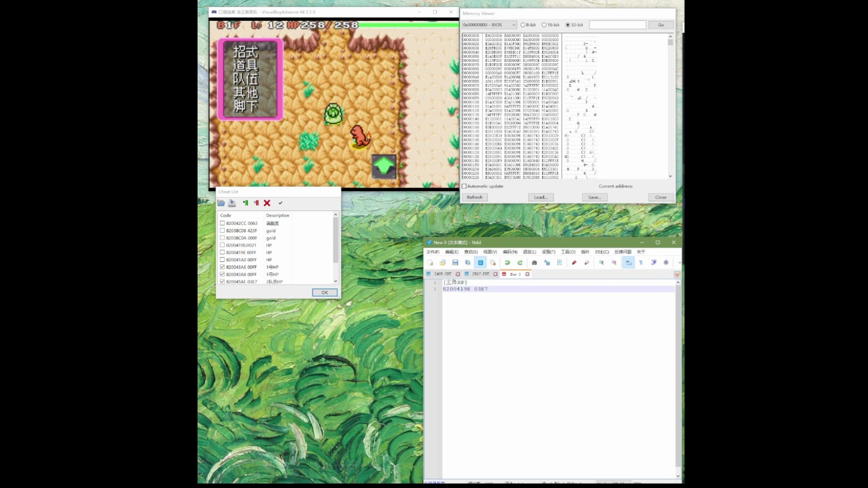This screenshot has width=868, height=488.
Task: Click the clear marker icon in Ndd
Action: [x=587, y=263]
